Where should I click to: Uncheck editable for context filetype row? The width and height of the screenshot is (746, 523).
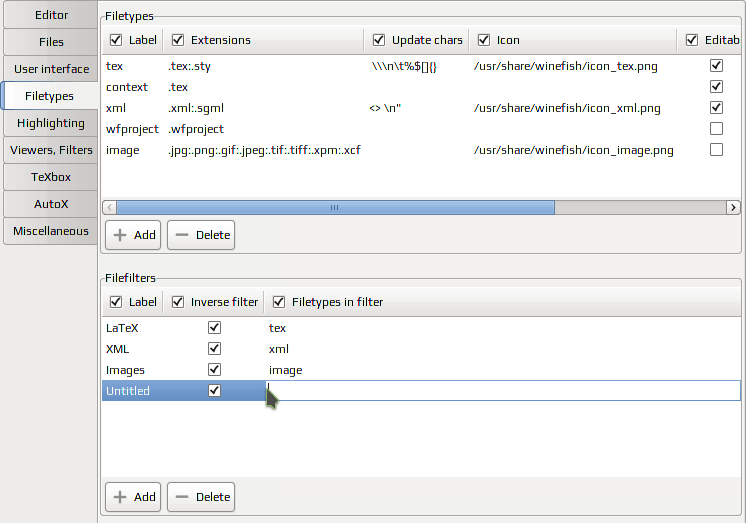point(716,87)
